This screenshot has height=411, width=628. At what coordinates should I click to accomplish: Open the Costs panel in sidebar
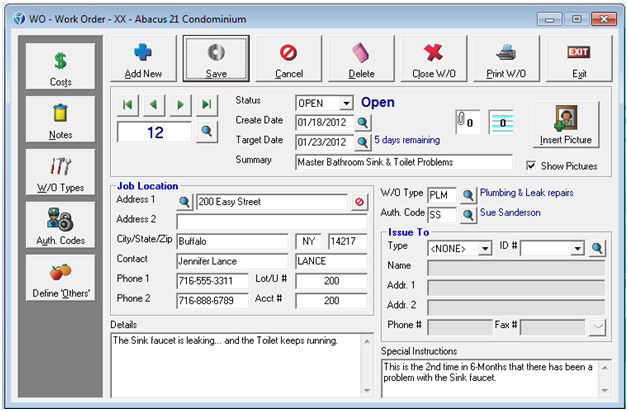click(x=61, y=66)
